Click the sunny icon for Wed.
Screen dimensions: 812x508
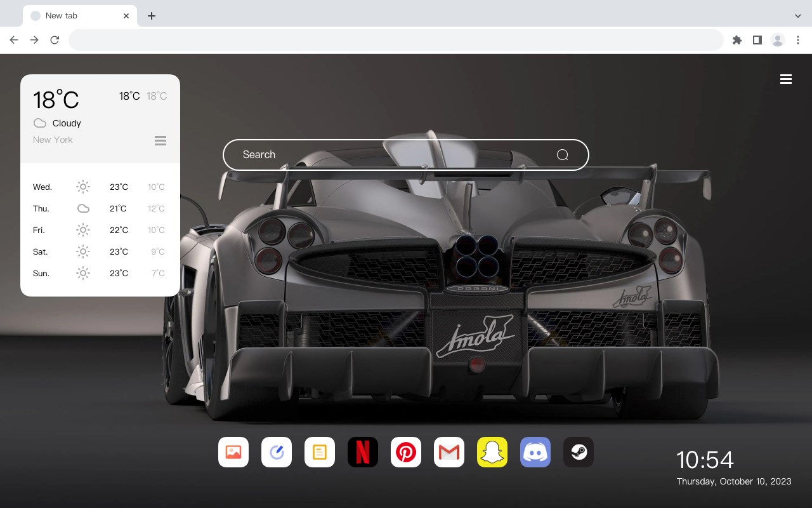tap(83, 187)
